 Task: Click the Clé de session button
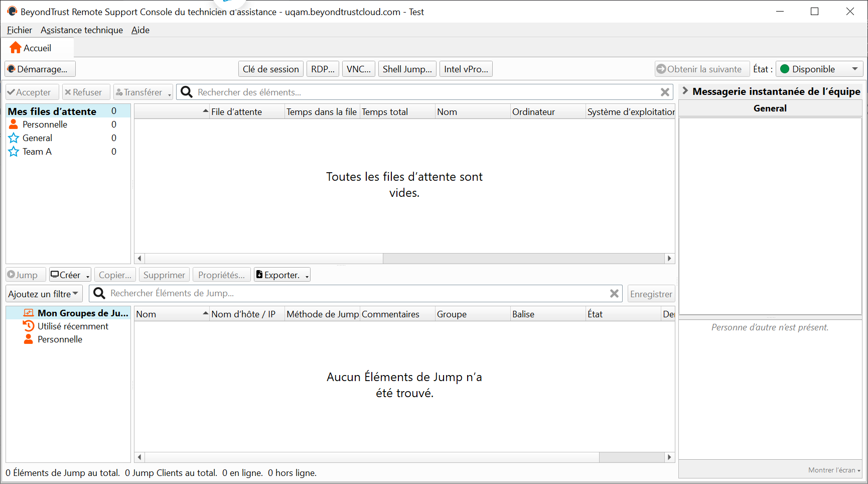tap(270, 69)
